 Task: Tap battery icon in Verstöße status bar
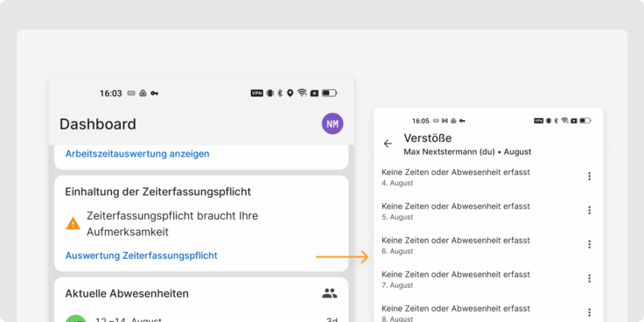[x=585, y=121]
